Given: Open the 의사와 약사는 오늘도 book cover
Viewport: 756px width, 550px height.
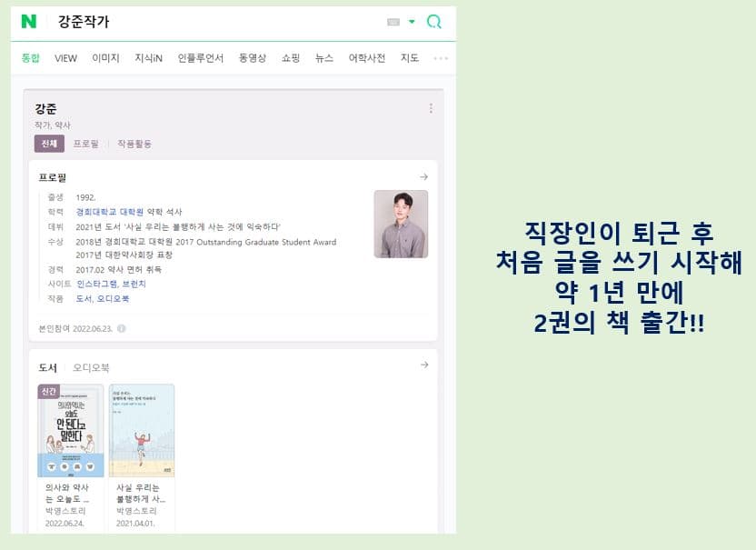Looking at the screenshot, I should coord(70,430).
